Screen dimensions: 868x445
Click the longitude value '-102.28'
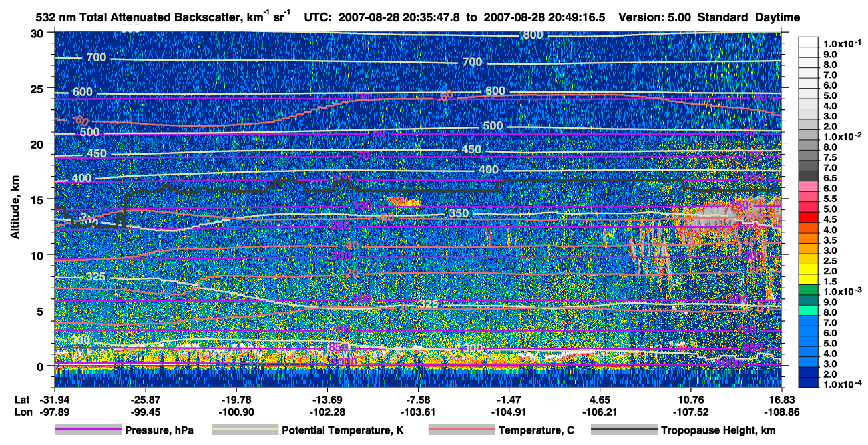(x=327, y=412)
